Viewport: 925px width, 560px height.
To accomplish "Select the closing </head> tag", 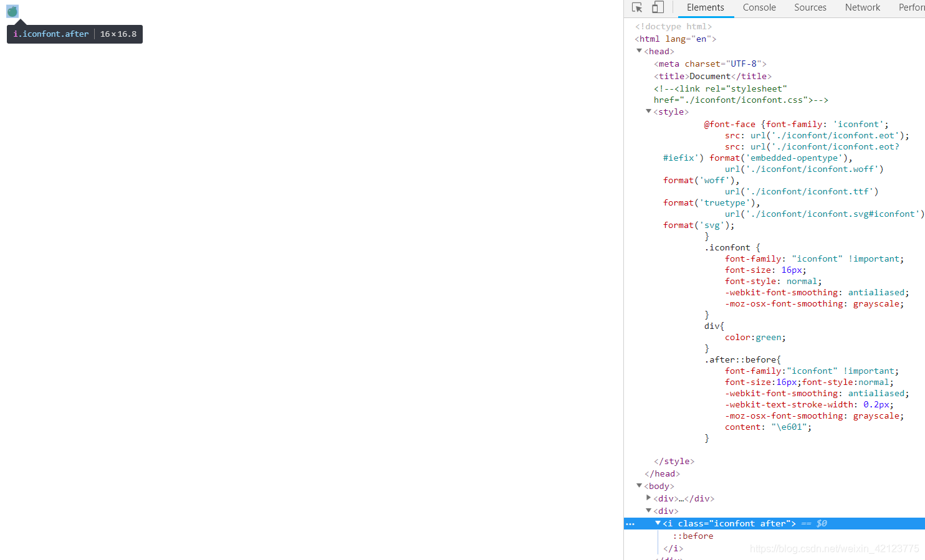I will coord(662,473).
